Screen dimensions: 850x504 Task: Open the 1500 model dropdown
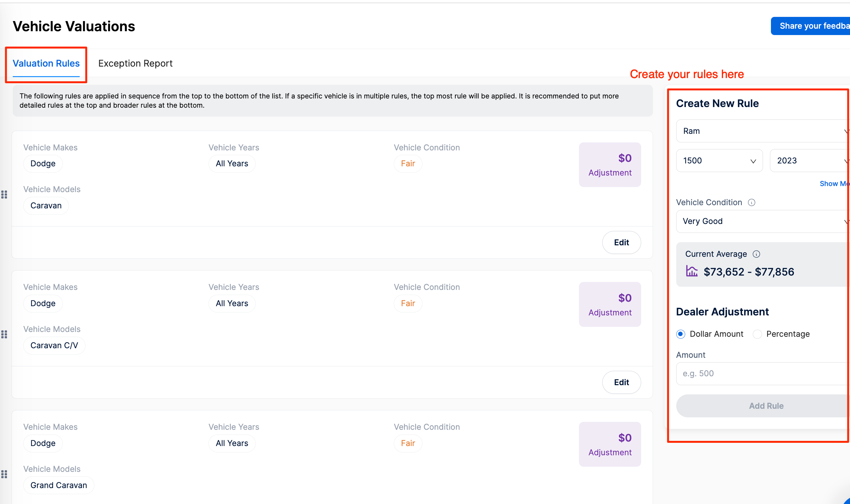(719, 161)
